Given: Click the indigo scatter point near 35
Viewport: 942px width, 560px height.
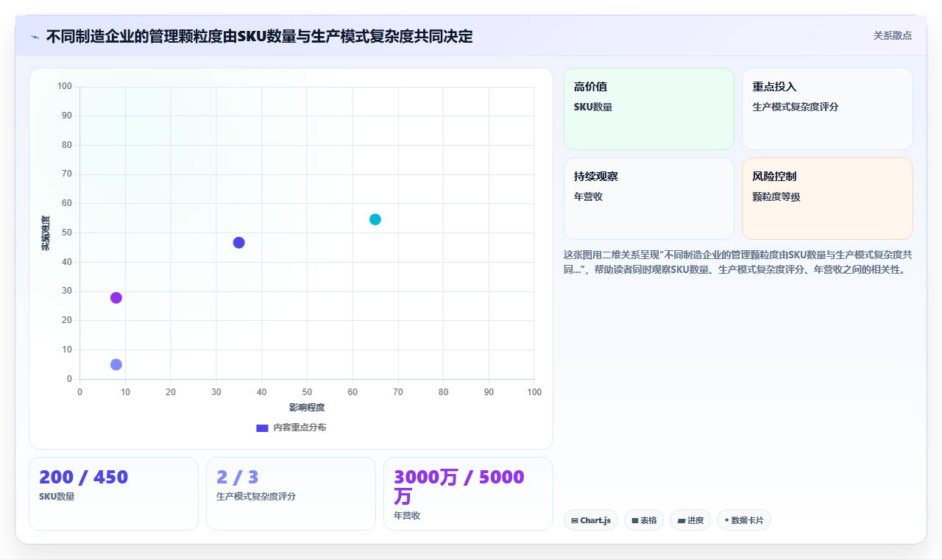Looking at the screenshot, I should [238, 243].
